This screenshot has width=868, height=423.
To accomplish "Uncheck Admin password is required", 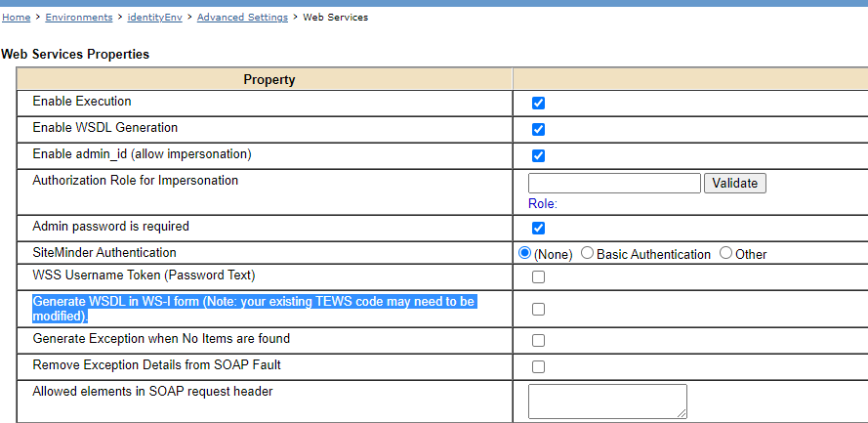I will (x=538, y=228).
